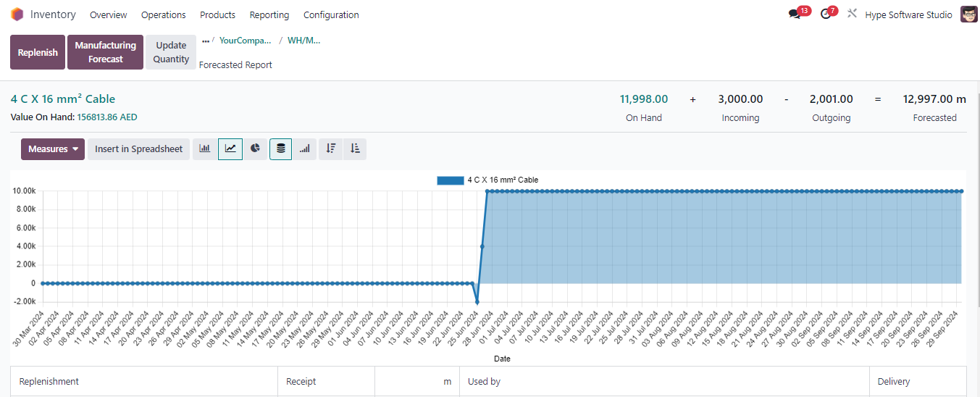Viewport: 980px width, 397px height.
Task: Click the Delivery column header
Action: tap(894, 381)
